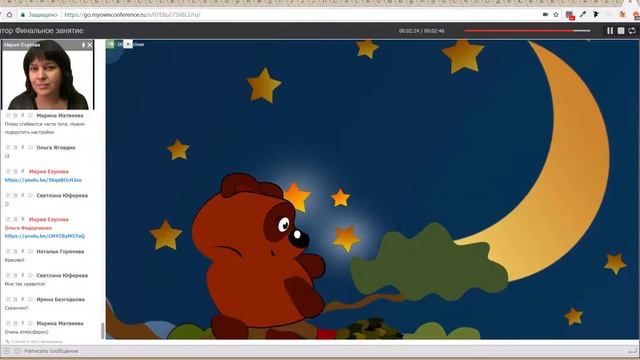Click the Winnie-the-Pooh video presentation area
640x360 pixels.
[x=372, y=189]
